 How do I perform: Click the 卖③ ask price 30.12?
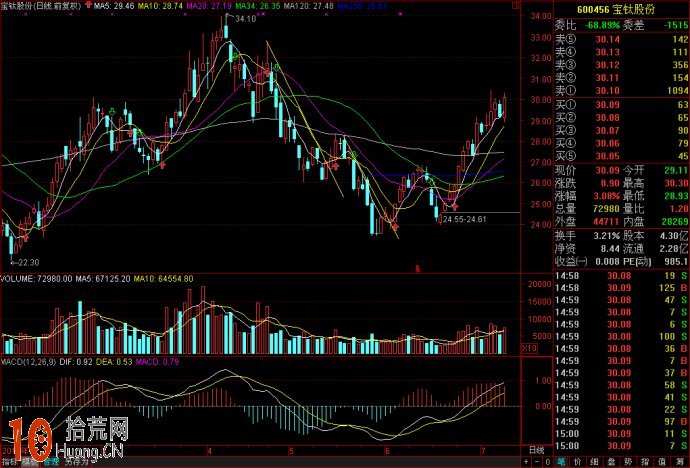click(607, 65)
